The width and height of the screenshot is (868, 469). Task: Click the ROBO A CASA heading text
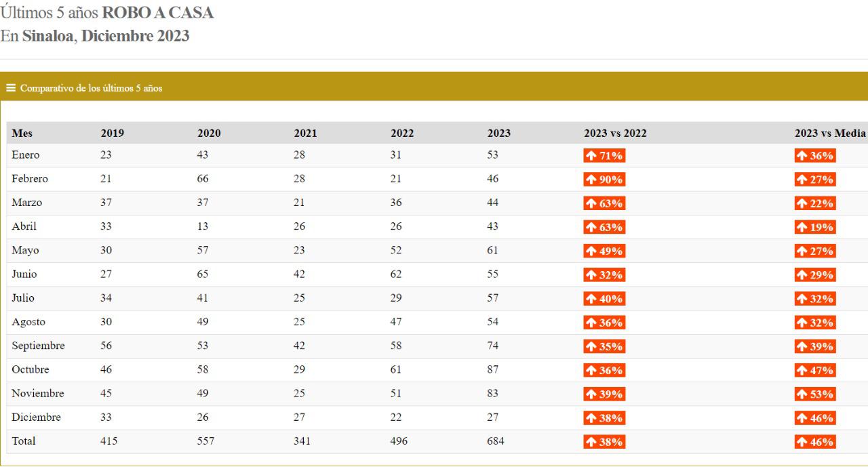click(157, 12)
